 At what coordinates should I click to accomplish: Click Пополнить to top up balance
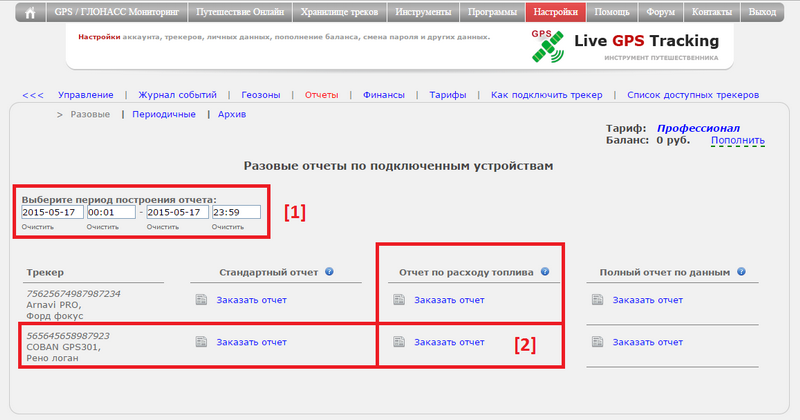[737, 141]
